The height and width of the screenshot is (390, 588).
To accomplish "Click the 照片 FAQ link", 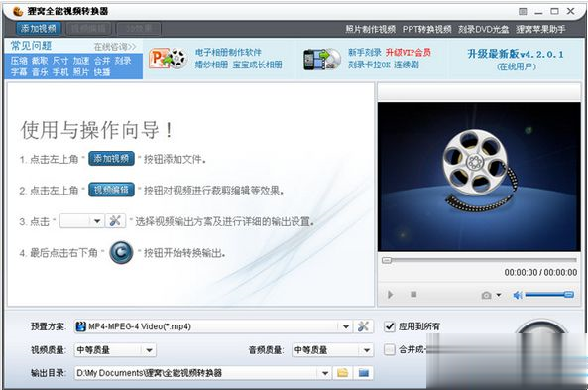I will tap(81, 72).
